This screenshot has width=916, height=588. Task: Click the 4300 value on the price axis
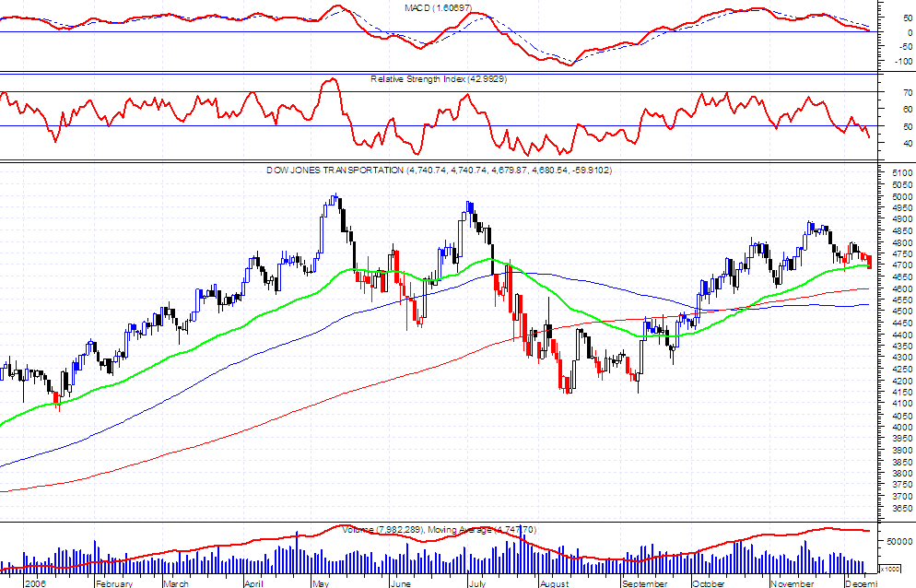902,358
